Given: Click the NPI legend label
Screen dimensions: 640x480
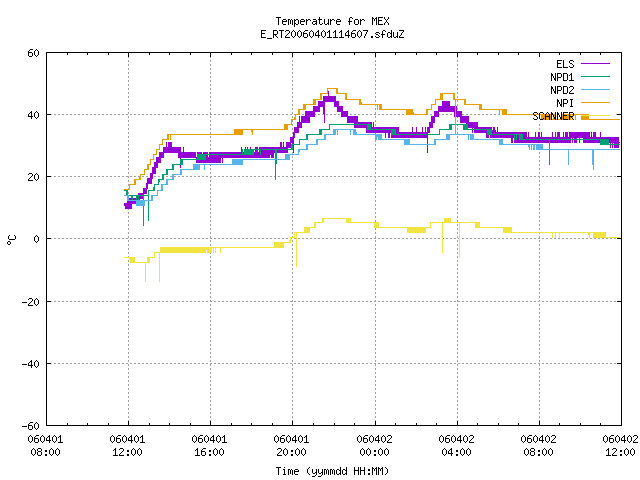Looking at the screenshot, I should point(565,103).
